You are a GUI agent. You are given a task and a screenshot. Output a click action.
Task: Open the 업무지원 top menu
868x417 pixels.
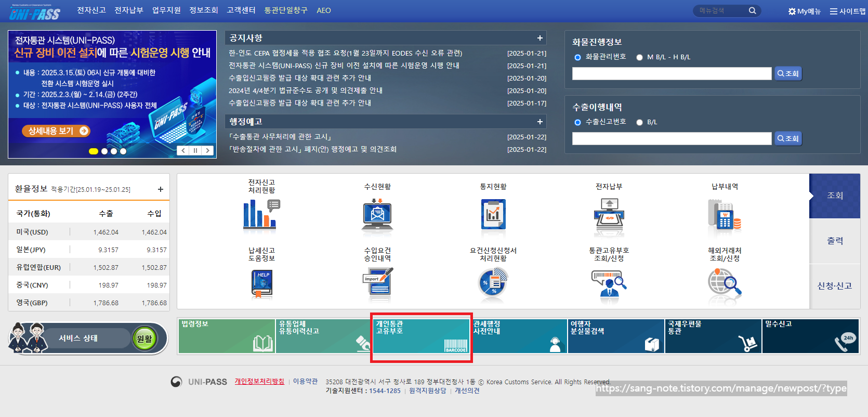point(166,10)
